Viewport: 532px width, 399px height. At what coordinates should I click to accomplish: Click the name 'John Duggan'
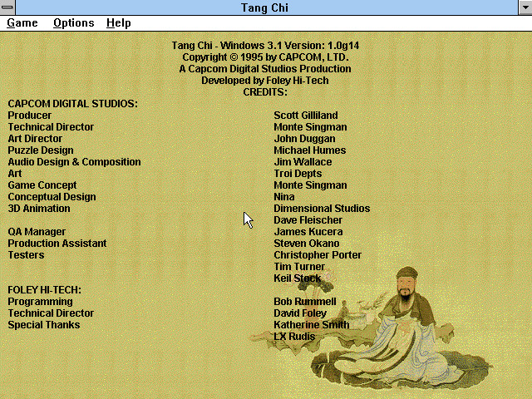[305, 139]
